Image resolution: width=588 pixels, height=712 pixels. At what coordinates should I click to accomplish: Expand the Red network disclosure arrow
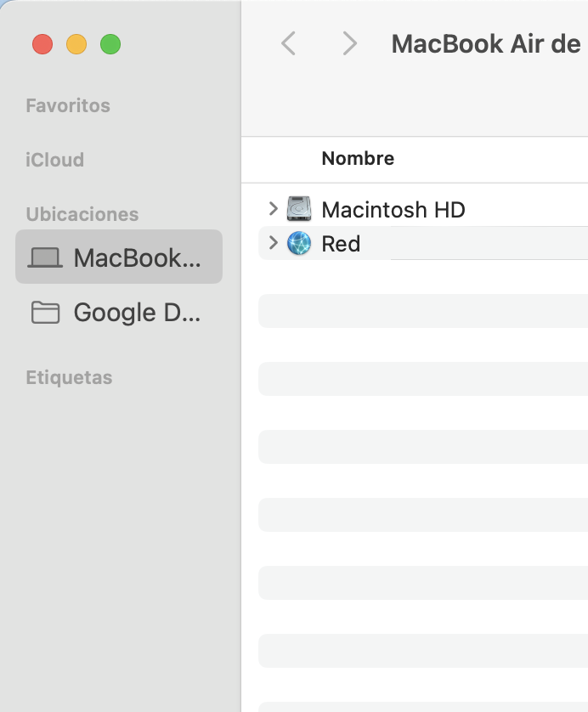pos(273,243)
